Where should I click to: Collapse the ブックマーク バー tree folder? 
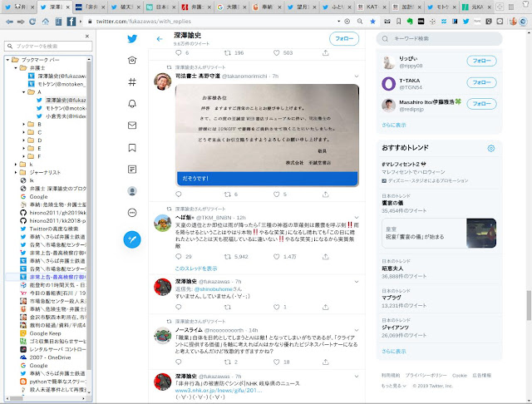pos(7,60)
